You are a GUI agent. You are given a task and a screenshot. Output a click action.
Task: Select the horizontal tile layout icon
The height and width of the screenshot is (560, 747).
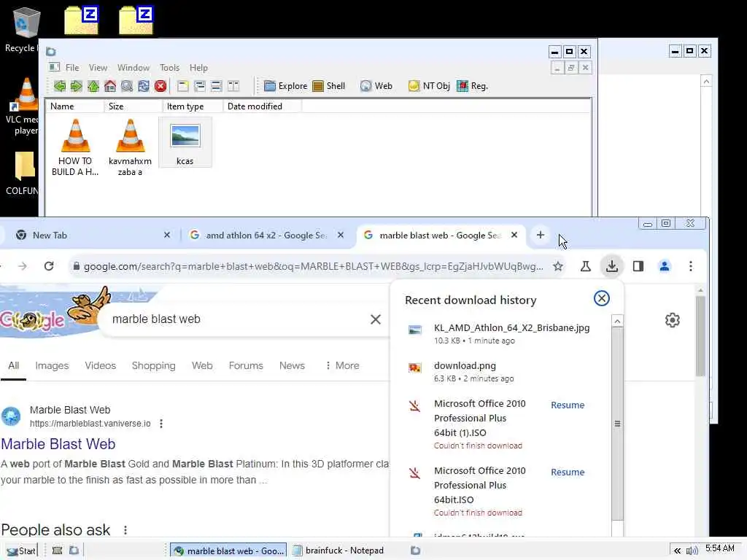click(216, 86)
